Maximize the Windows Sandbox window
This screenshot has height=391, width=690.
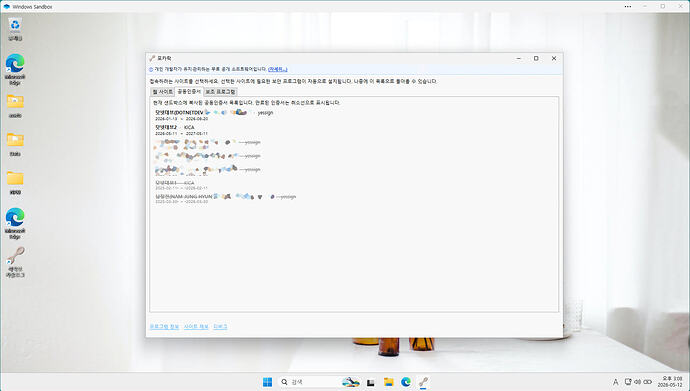tap(662, 7)
